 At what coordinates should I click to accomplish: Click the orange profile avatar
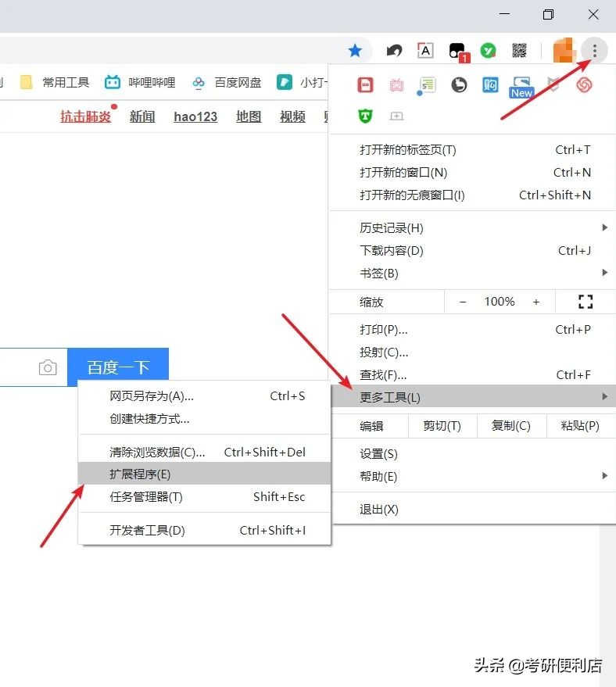click(564, 51)
